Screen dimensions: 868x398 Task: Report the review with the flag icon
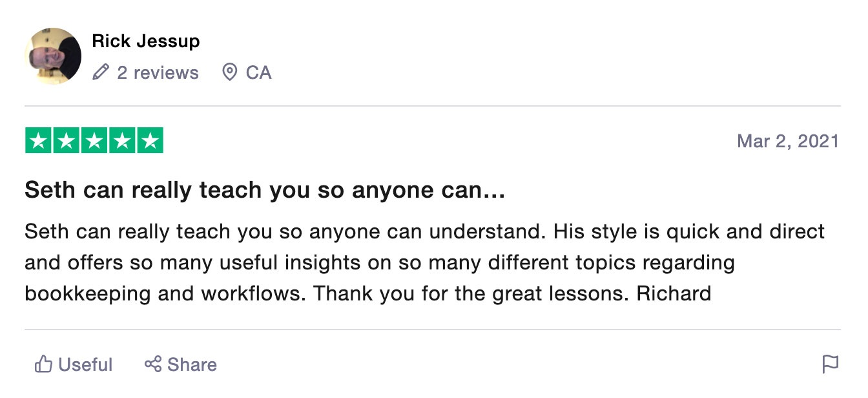pos(831,364)
